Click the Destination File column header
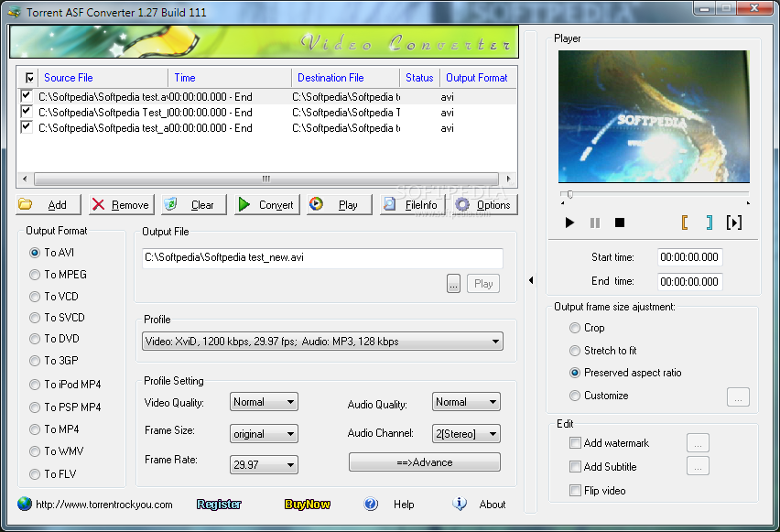 click(346, 78)
